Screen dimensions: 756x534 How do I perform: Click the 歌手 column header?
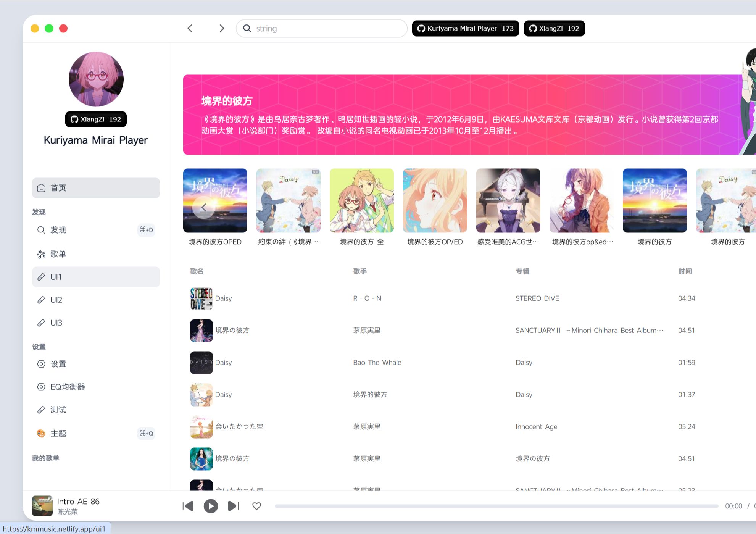(x=360, y=271)
